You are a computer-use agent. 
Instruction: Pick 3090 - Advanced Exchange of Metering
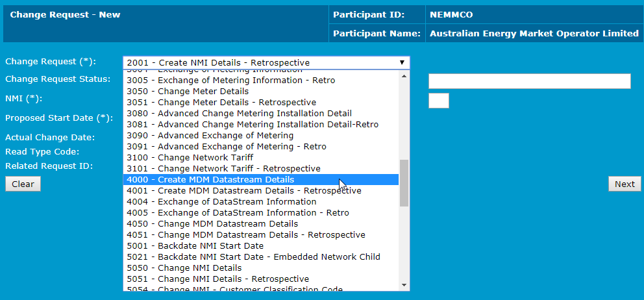(x=210, y=136)
